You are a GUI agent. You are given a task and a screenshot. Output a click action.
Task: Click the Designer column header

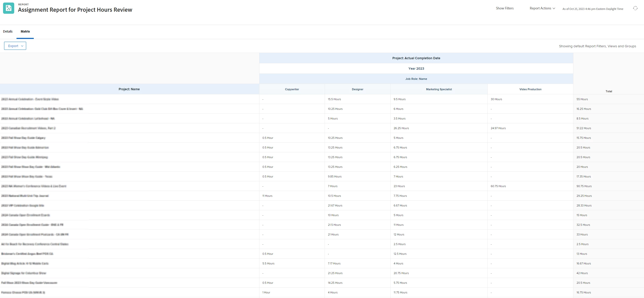click(x=357, y=90)
